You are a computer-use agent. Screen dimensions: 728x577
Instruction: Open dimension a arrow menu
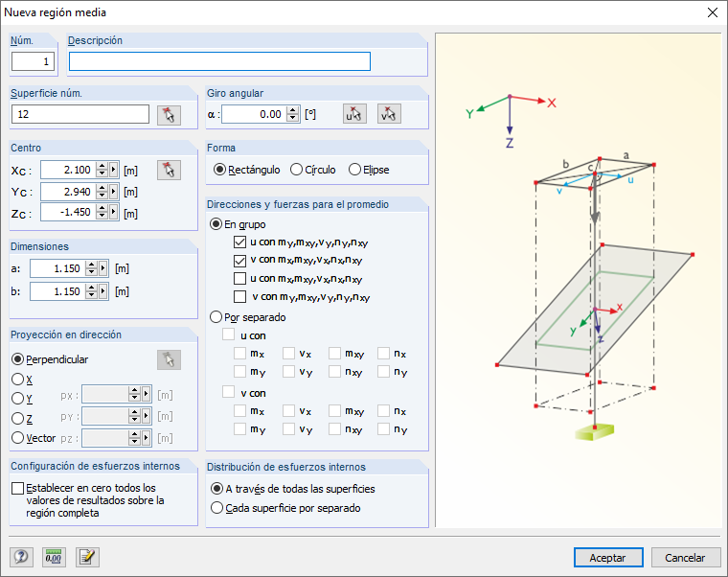(103, 268)
